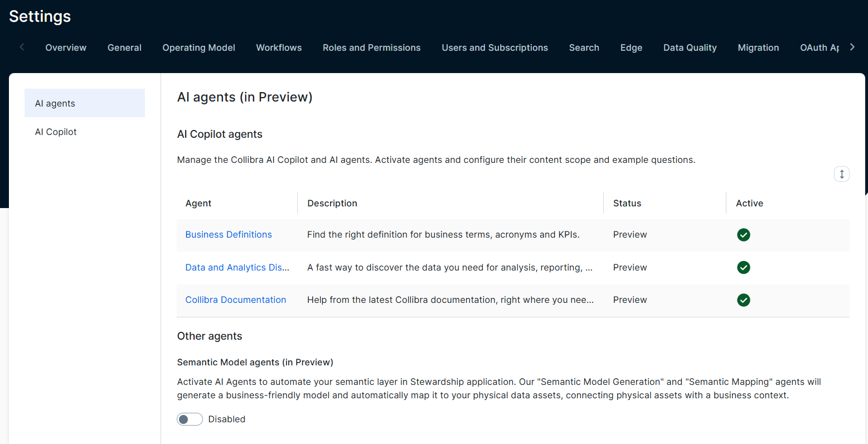
Task: Select Users and Subscriptions tab
Action: click(494, 48)
